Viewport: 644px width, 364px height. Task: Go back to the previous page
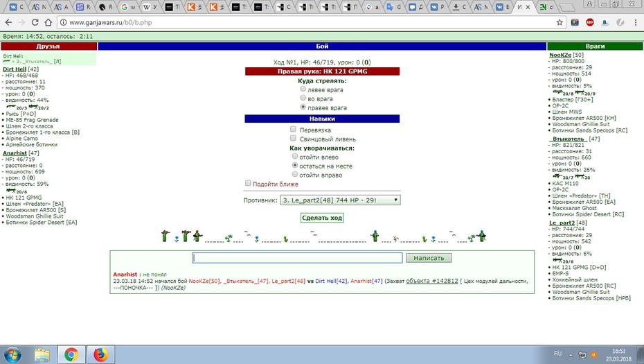(8, 22)
